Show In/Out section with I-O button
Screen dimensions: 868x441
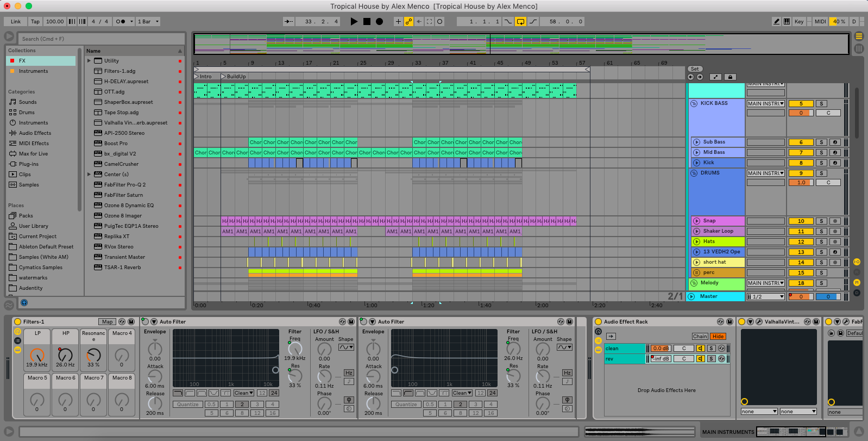857,262
